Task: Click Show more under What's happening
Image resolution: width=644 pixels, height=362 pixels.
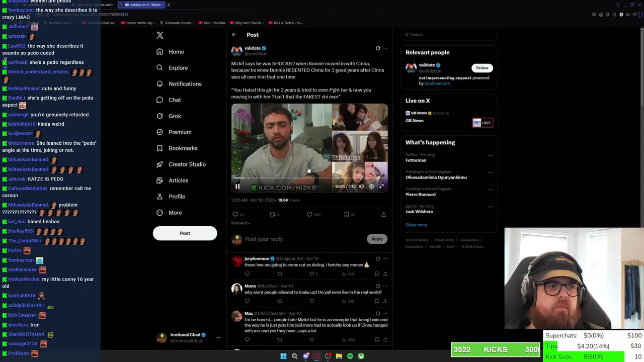Action: [416, 225]
